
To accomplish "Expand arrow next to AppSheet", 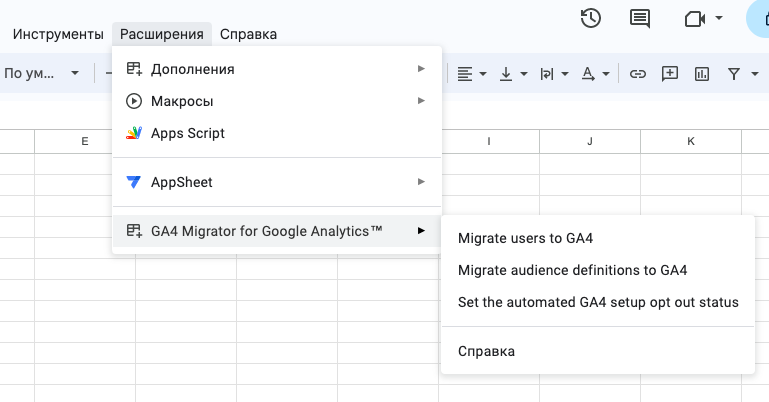I will pyautogui.click(x=421, y=181).
